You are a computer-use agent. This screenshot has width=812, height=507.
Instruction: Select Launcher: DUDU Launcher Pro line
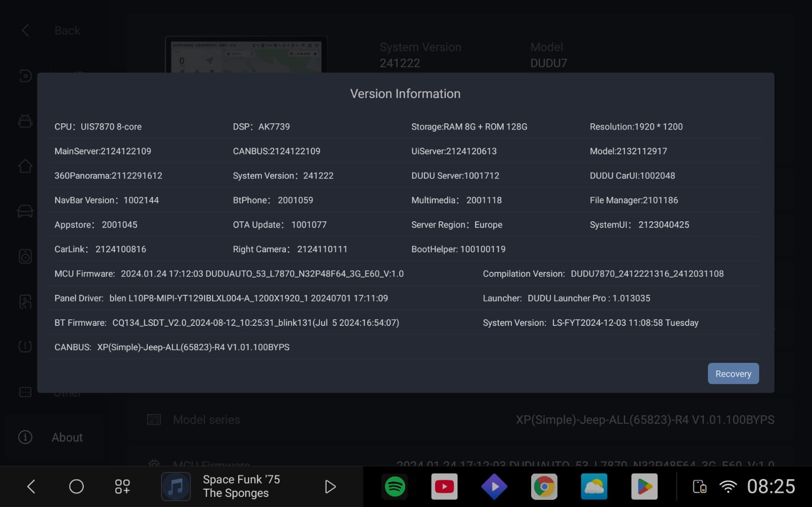tap(566, 298)
